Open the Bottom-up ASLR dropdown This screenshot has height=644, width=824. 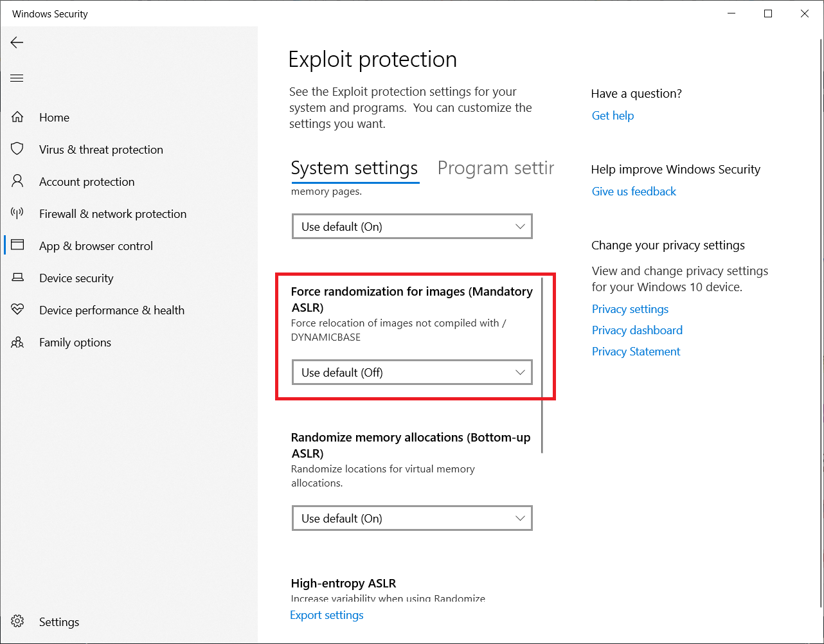click(412, 518)
